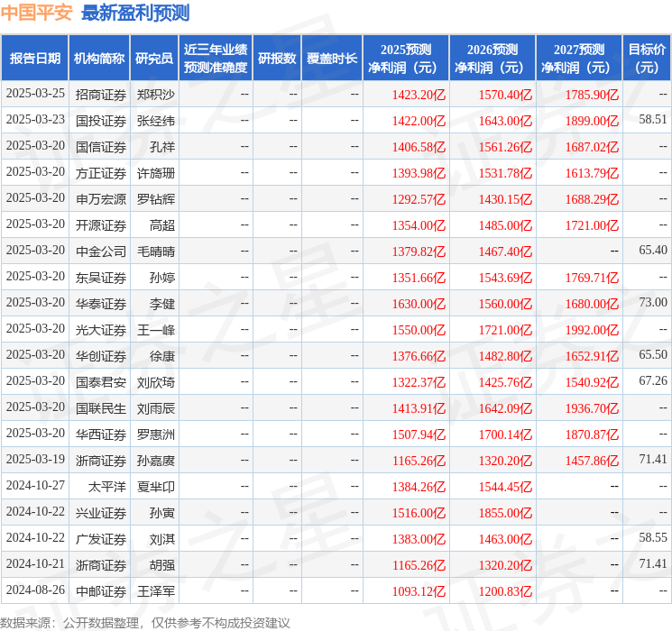Click the 最新盈利预测 heading
This screenshot has width=672, height=631.
click(135, 13)
